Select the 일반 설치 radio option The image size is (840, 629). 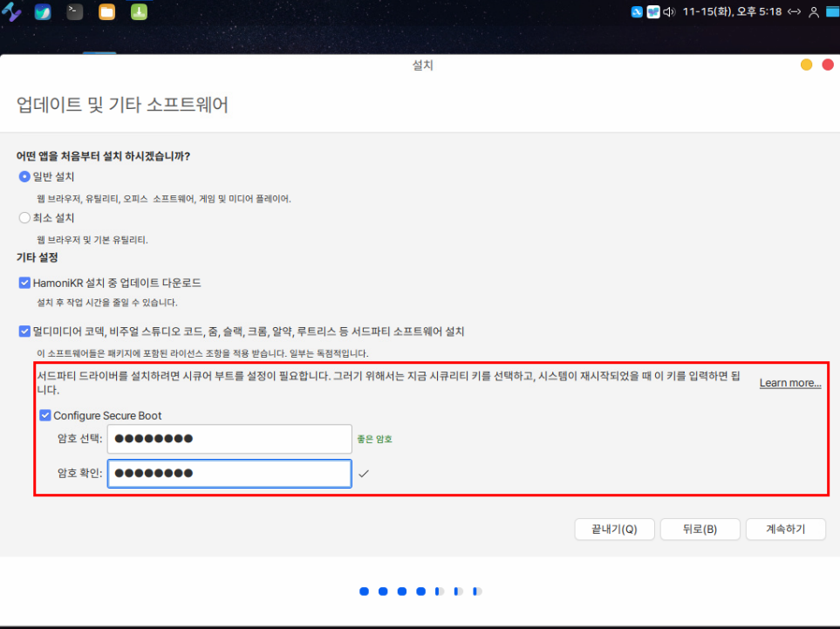pos(24,176)
